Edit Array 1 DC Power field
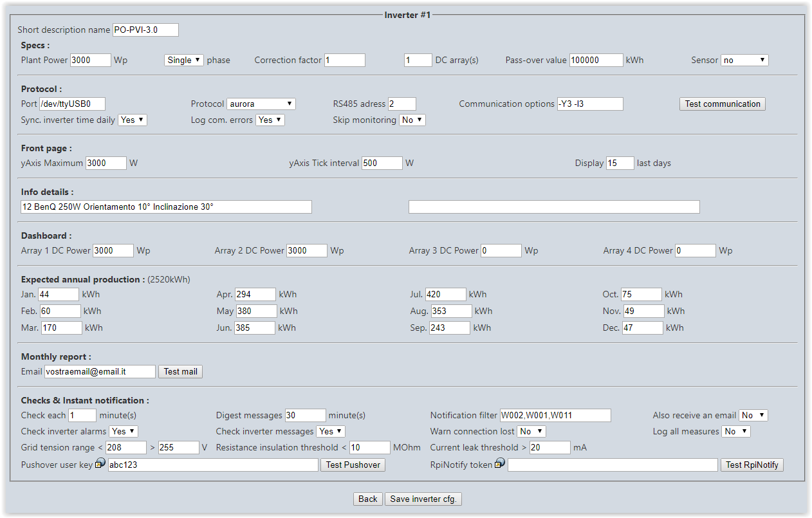Image resolution: width=812 pixels, height=518 pixels. click(113, 250)
